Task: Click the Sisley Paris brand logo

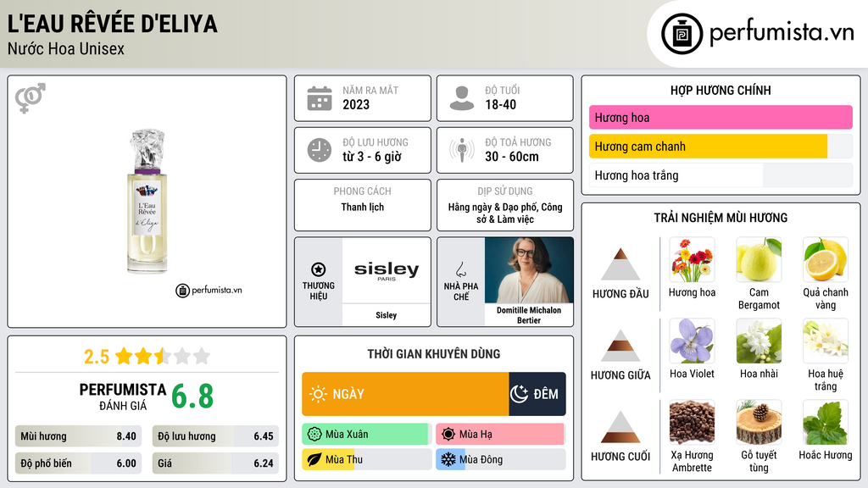Action: [x=387, y=270]
